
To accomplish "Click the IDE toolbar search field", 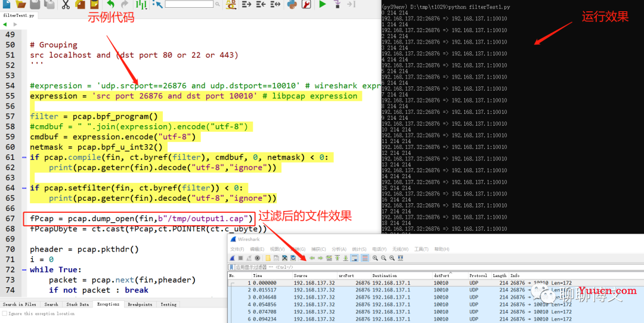I will coord(190,4).
